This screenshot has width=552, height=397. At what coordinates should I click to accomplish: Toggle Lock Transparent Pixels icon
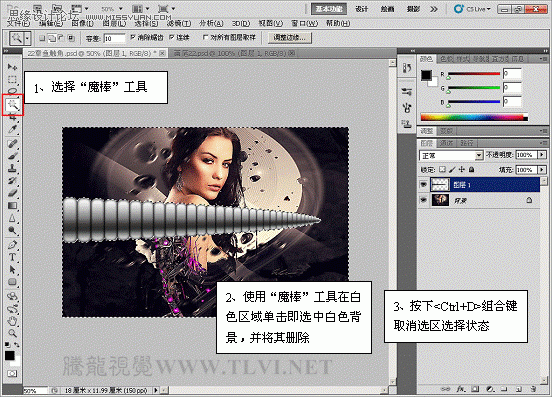[x=443, y=170]
